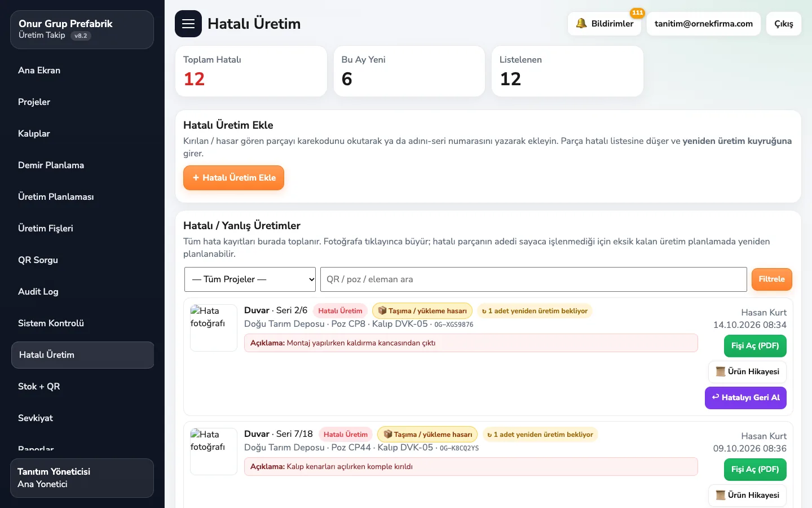The height and width of the screenshot is (508, 812).
Task: Select Üretim Fişleri in sidebar
Action: 82,229
